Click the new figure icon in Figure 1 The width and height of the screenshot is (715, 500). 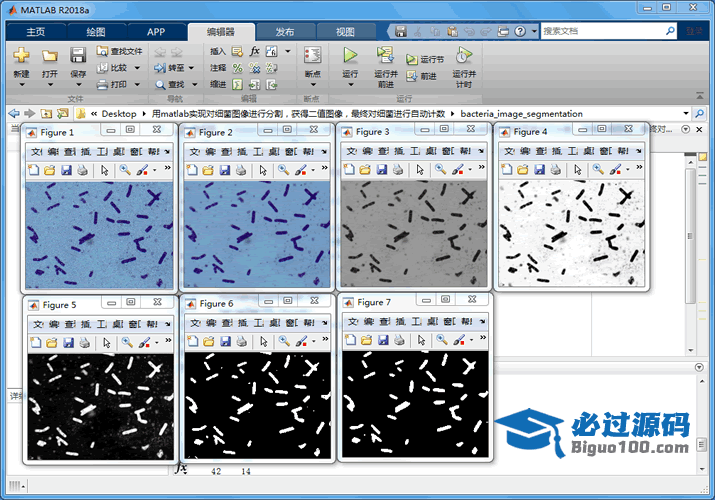coord(33,170)
